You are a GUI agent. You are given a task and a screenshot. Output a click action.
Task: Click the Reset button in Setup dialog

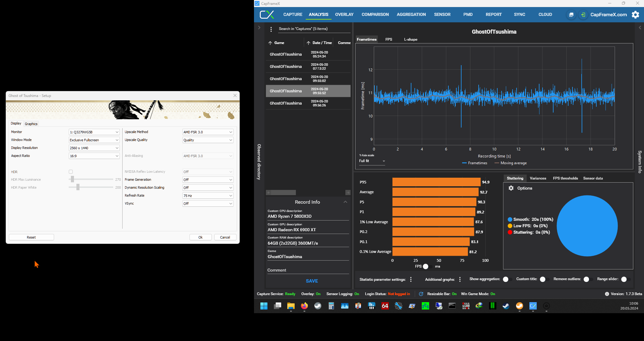31,237
